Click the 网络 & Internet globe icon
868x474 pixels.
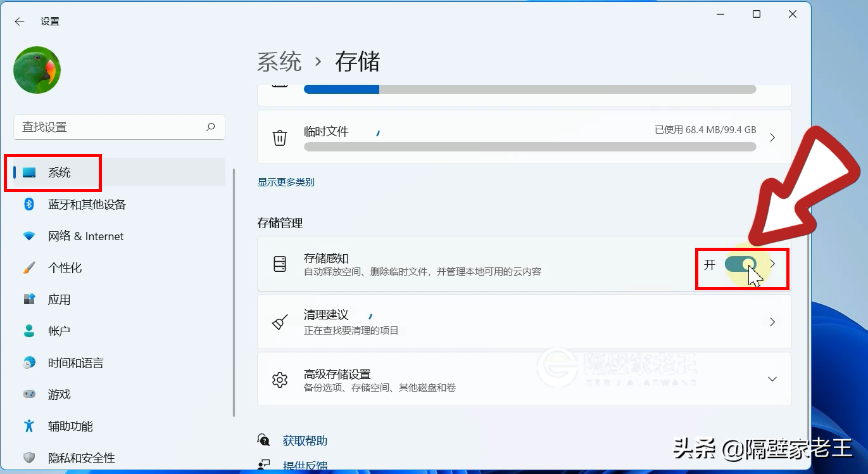pyautogui.click(x=29, y=236)
